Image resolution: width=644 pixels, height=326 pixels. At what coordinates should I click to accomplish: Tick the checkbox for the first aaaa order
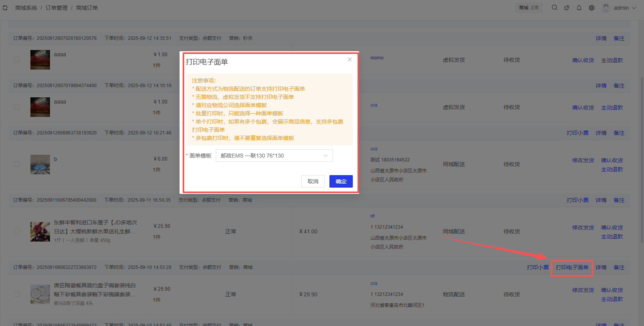(17, 59)
